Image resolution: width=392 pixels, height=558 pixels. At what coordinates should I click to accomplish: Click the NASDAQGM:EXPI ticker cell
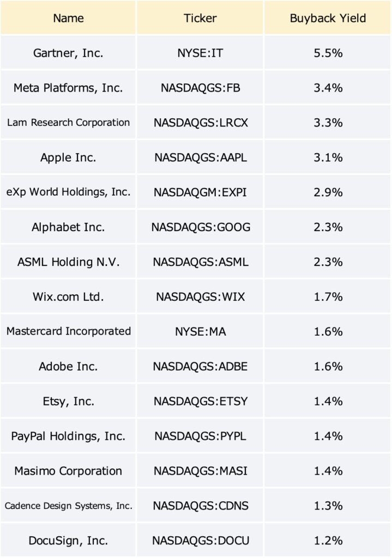point(200,192)
